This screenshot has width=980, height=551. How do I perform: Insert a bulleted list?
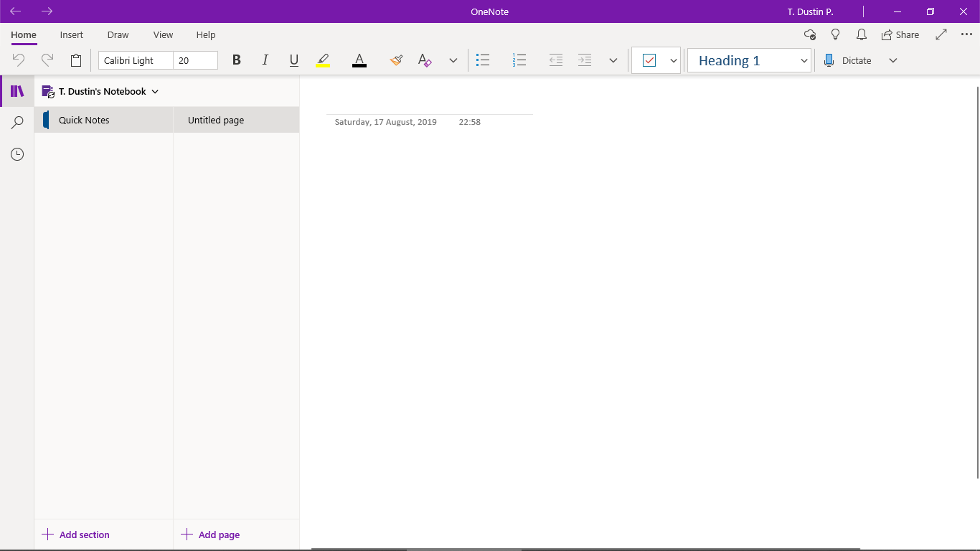click(x=483, y=60)
